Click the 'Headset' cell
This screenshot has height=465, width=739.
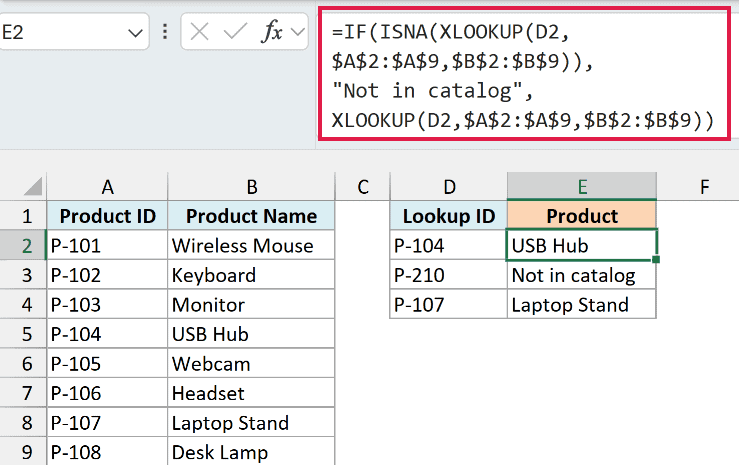point(251,393)
